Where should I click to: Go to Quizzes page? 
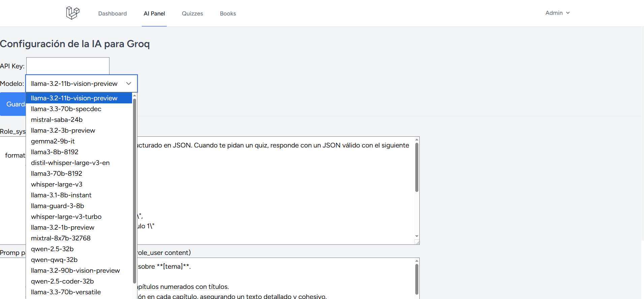(x=192, y=13)
